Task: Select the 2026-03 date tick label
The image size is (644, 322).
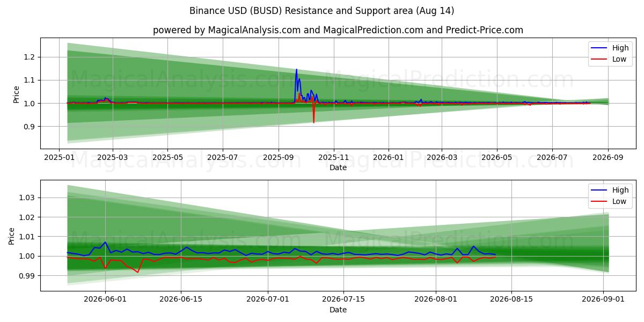Action: pyautogui.click(x=442, y=157)
